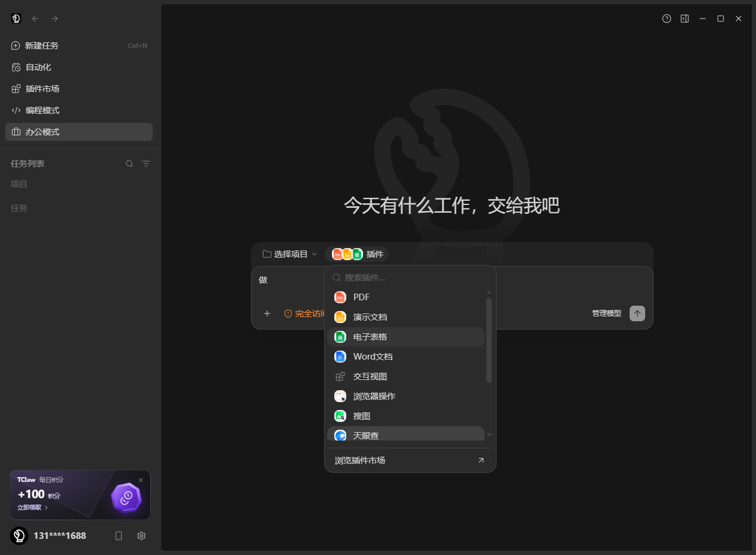Click the purple points coin icon
The width and height of the screenshot is (756, 555).
[126, 497]
